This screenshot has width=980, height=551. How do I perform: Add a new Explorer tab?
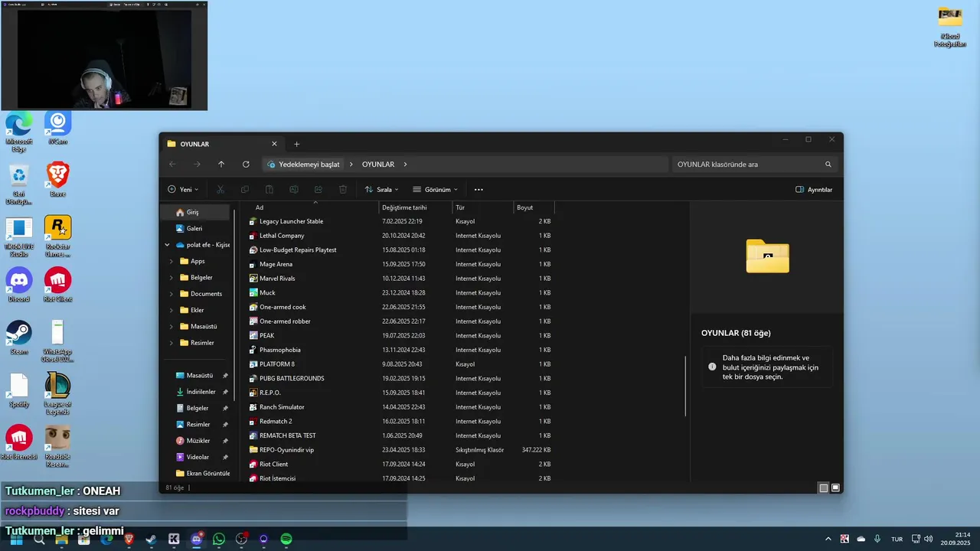pyautogui.click(x=297, y=144)
